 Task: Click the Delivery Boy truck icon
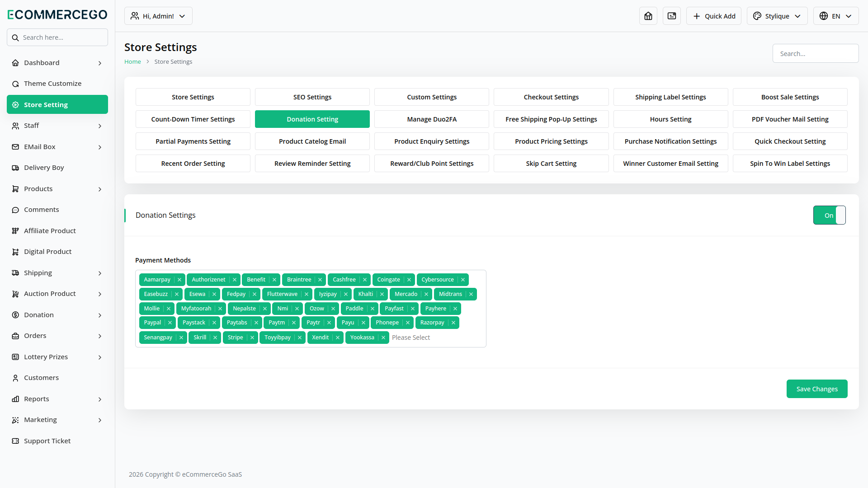[15, 168]
